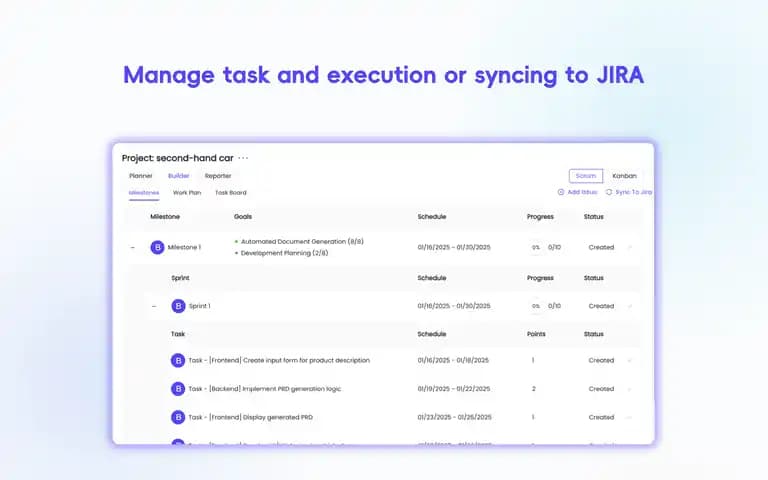Select the Task Board sub-tab
768x480 pixels.
pos(231,192)
